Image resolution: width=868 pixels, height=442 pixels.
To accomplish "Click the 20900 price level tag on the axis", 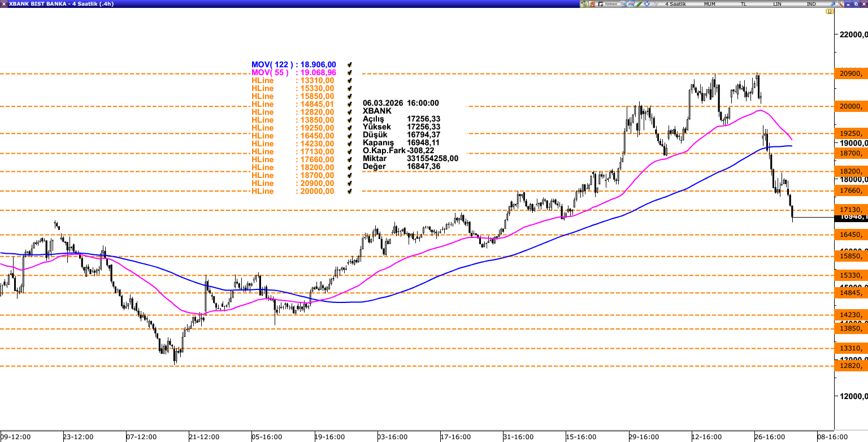I will [x=850, y=73].
